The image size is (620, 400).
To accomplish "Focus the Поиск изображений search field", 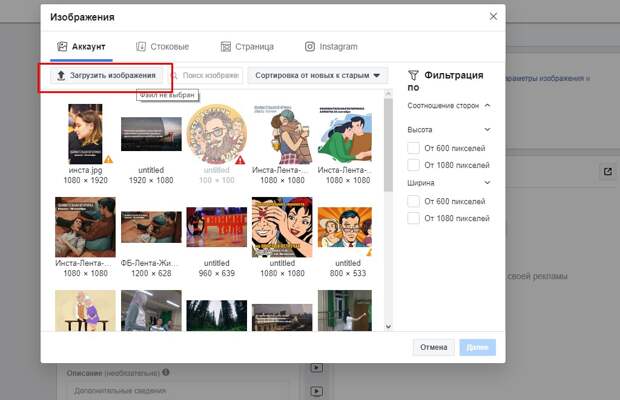I will (206, 75).
